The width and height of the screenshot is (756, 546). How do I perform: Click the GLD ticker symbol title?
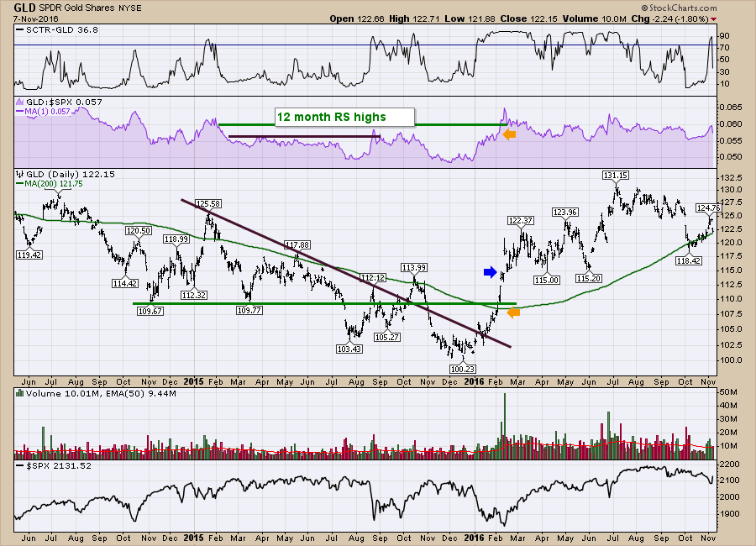[24, 8]
